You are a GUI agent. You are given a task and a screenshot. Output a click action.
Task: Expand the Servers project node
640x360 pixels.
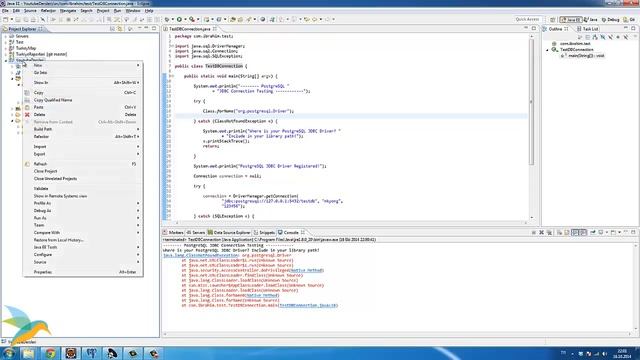point(6,36)
